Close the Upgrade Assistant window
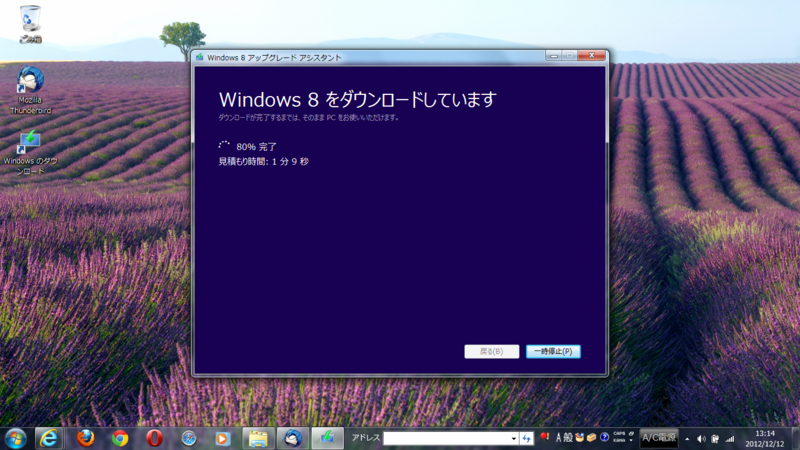The height and width of the screenshot is (450, 800). tap(592, 55)
